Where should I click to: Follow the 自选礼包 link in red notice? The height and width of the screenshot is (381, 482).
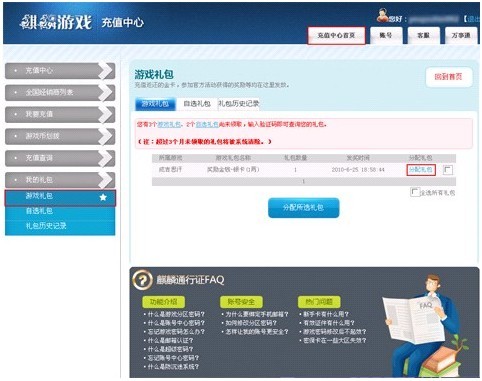(207, 124)
